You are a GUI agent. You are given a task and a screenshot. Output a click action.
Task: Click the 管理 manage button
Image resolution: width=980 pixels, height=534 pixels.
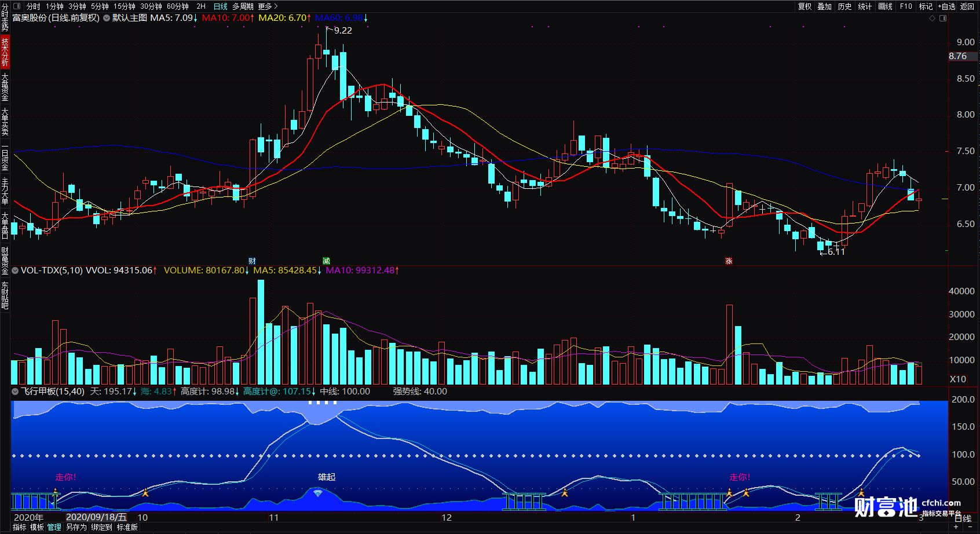coord(54,527)
